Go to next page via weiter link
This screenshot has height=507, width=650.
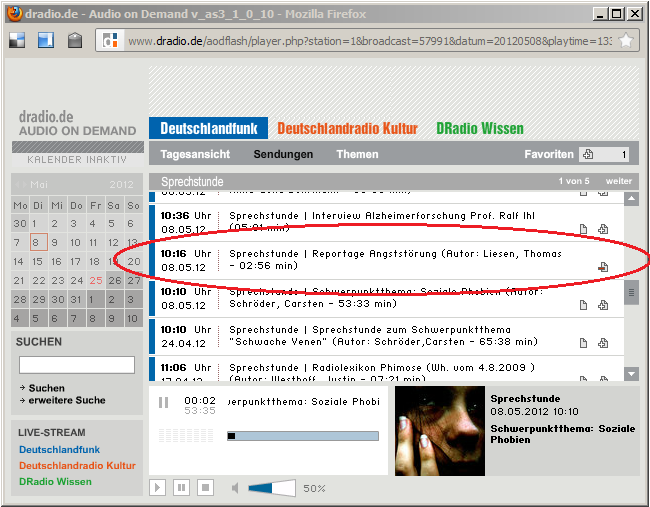tap(619, 181)
